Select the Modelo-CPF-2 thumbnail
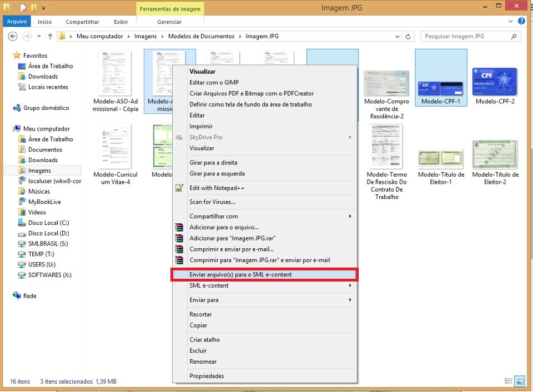533x392 pixels. tap(495, 86)
